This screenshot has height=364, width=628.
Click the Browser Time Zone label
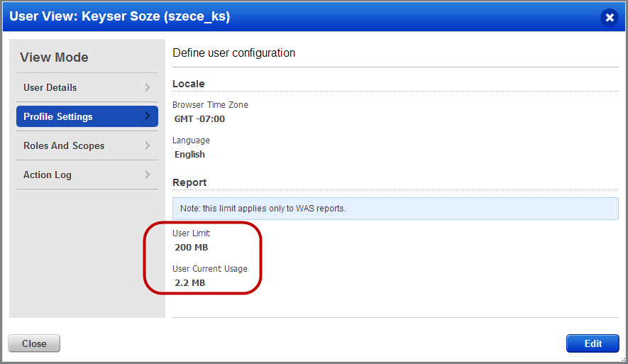210,105
